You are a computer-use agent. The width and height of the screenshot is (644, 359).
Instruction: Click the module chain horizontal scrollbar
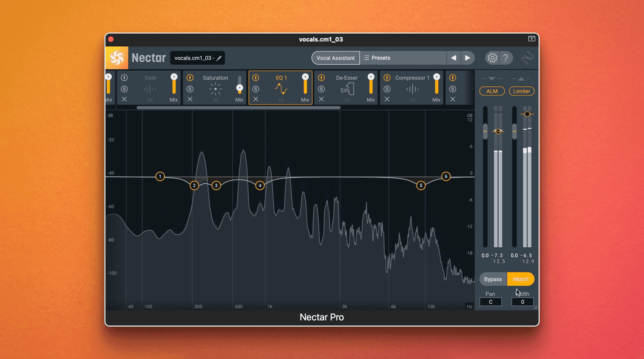coord(239,108)
